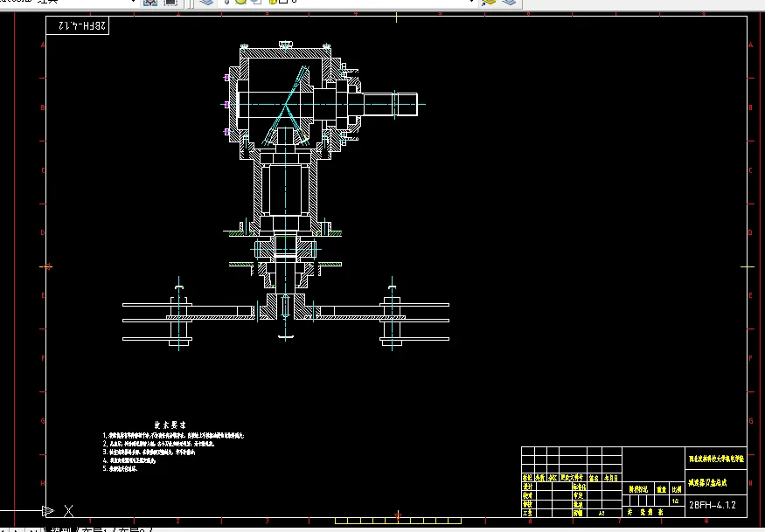The image size is (765, 532).
Task: Select technical requirement line 5 text
Action: tap(120, 468)
